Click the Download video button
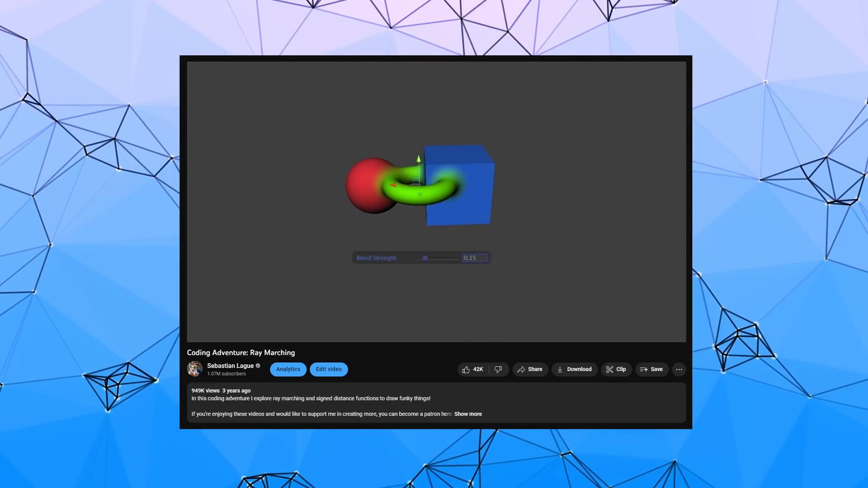 click(x=574, y=370)
